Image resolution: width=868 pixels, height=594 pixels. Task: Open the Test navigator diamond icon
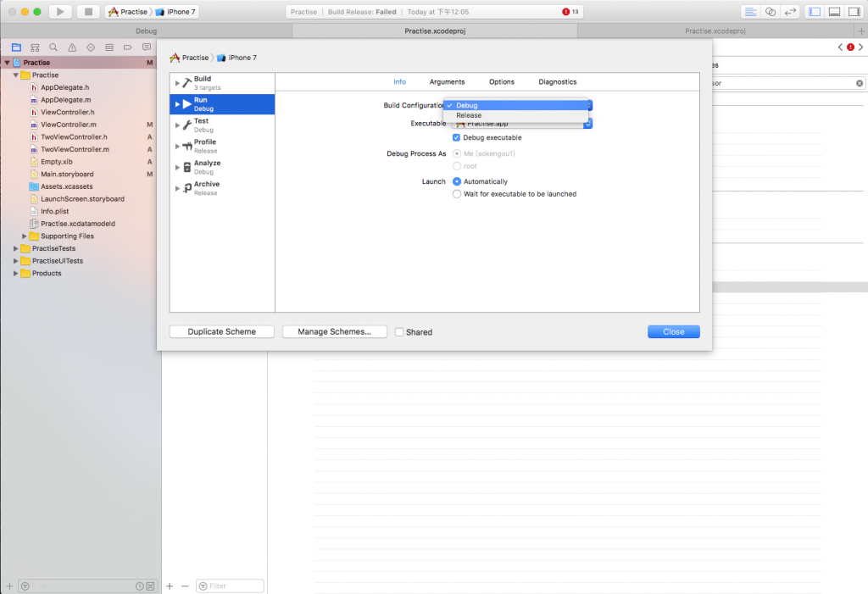[91, 47]
